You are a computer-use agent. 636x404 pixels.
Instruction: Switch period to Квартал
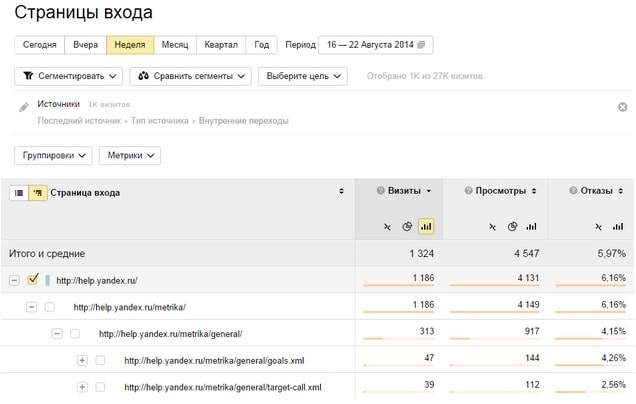tap(221, 45)
